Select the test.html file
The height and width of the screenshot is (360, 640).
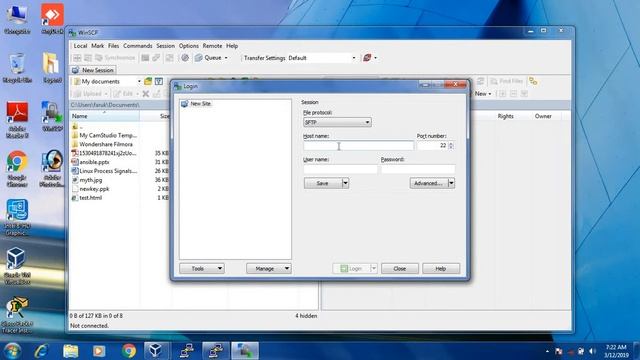[87, 198]
